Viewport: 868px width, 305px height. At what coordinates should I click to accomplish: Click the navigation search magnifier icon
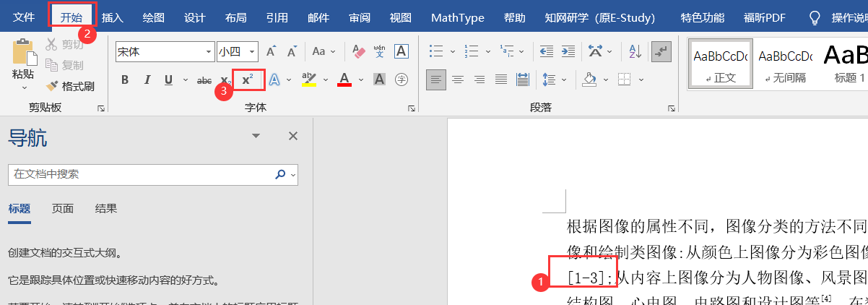(280, 174)
